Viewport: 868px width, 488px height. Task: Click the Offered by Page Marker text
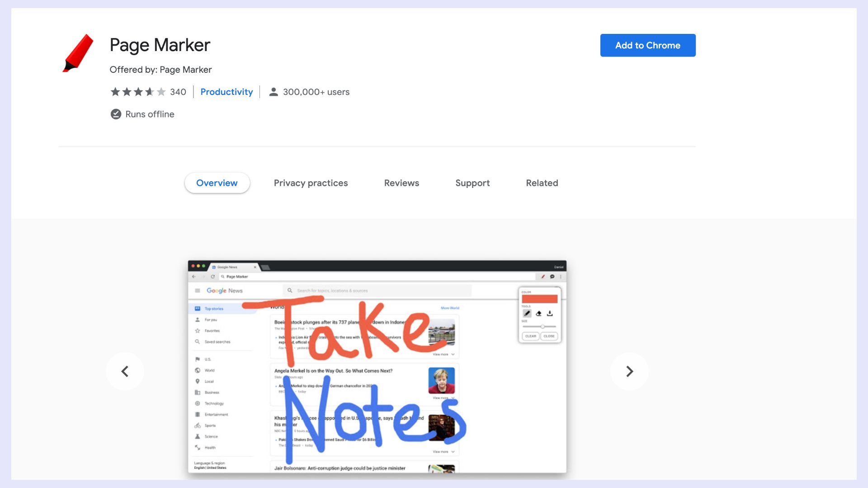[160, 70]
